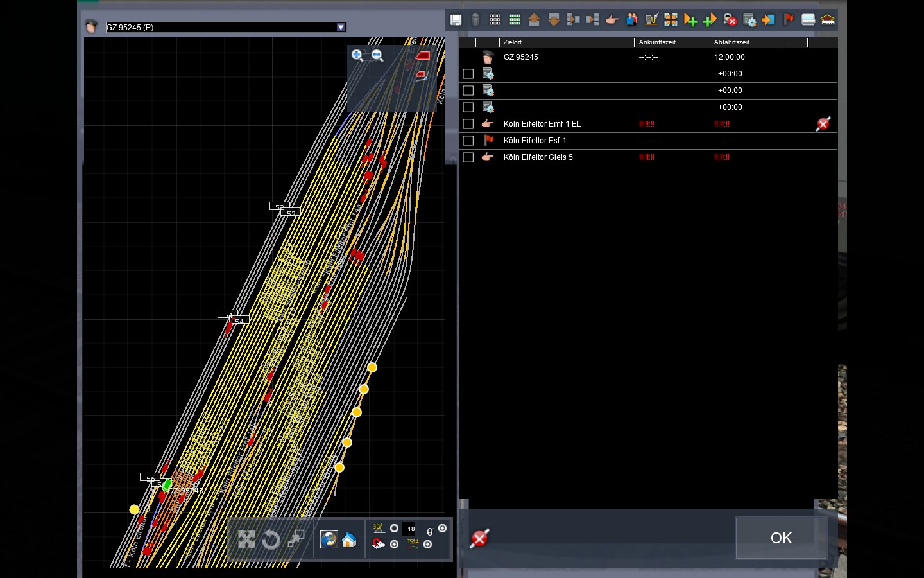Select the GZ 95245 driver row
Screen dimensions: 924x578
tap(520, 57)
